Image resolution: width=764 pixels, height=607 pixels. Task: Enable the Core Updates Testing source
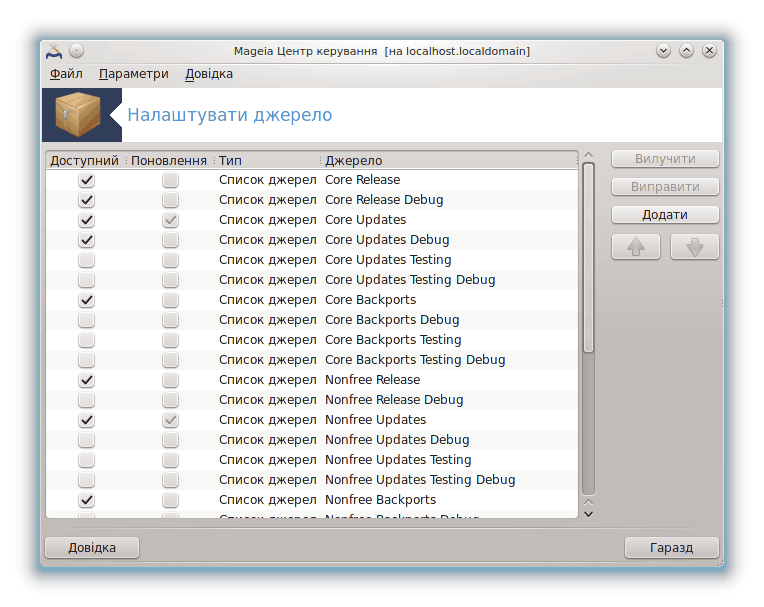pyautogui.click(x=87, y=260)
